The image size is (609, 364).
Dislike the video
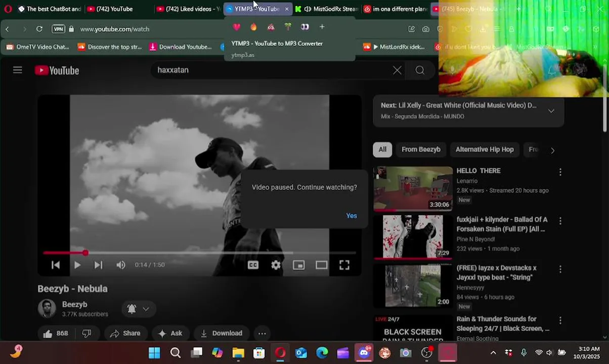click(x=86, y=333)
